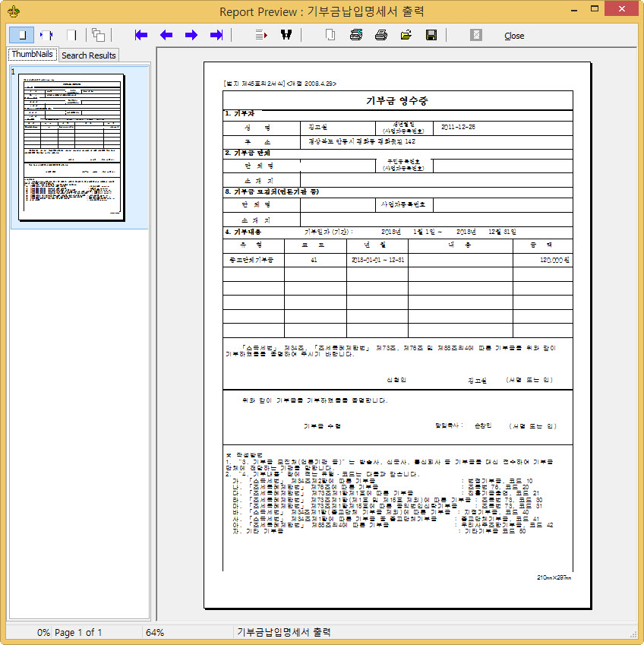Close the window with red X
This screenshot has height=645, width=644.
coord(622,8)
